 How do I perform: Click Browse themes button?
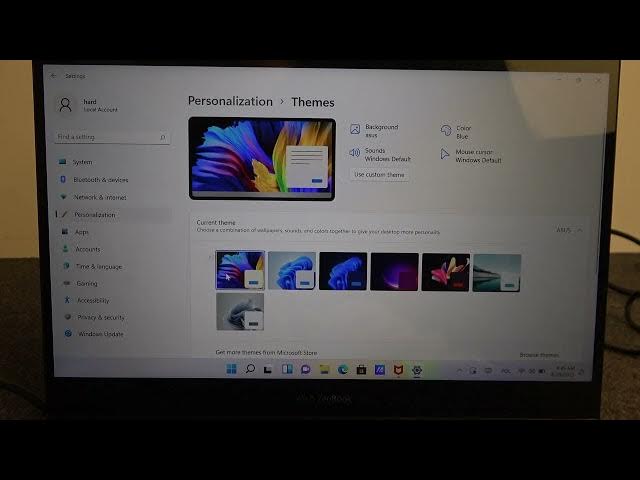pos(539,355)
